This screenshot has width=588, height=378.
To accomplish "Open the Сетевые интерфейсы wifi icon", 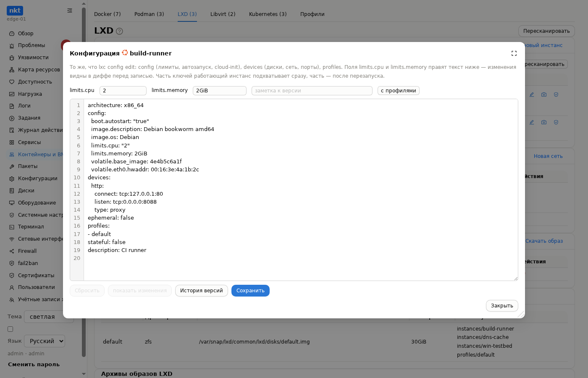I will (x=12, y=239).
